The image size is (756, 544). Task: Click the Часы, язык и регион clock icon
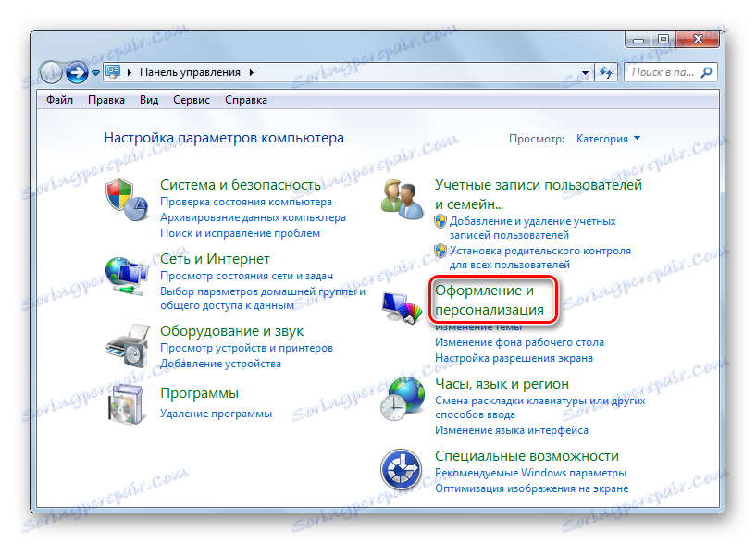point(402,396)
